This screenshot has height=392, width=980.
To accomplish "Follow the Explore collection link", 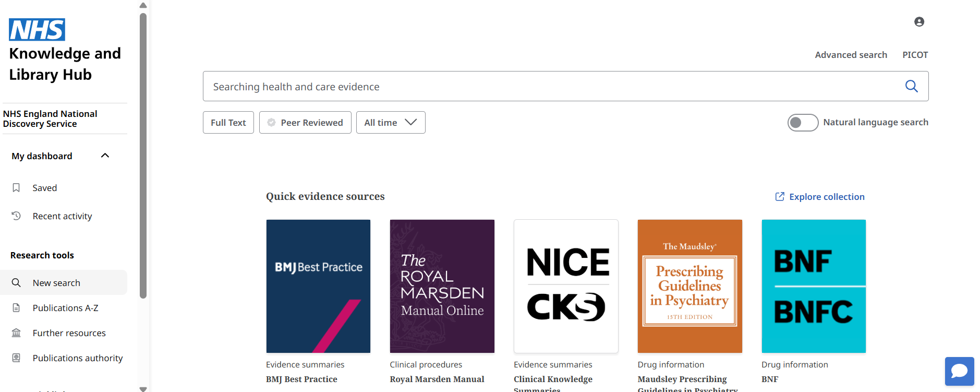I will [826, 196].
